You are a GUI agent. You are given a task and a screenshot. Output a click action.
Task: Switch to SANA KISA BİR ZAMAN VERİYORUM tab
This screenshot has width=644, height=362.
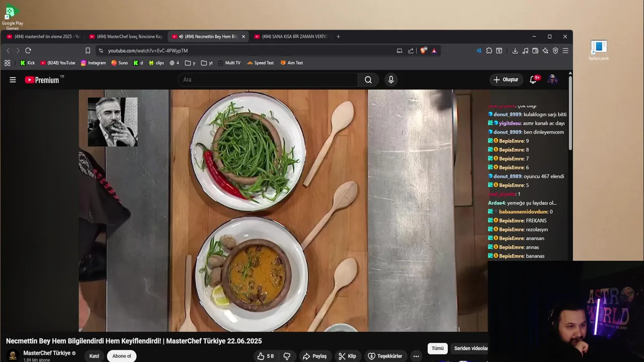[291, 36]
